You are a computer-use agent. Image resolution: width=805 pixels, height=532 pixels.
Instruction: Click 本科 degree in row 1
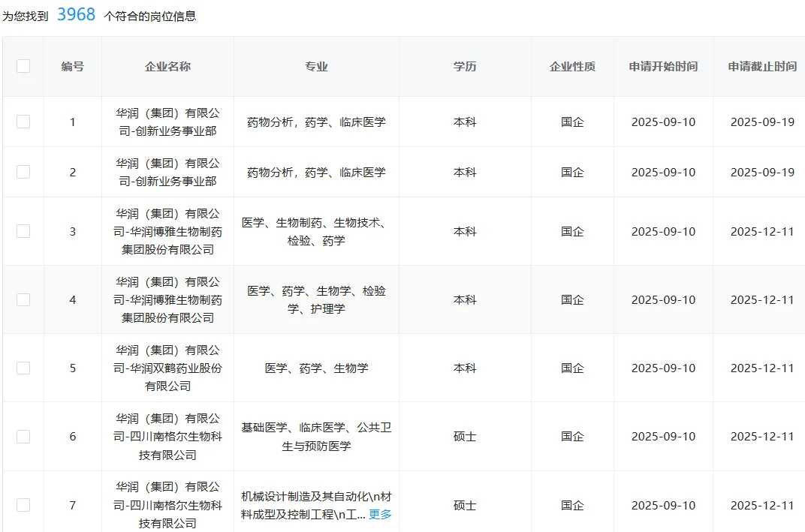tap(465, 122)
